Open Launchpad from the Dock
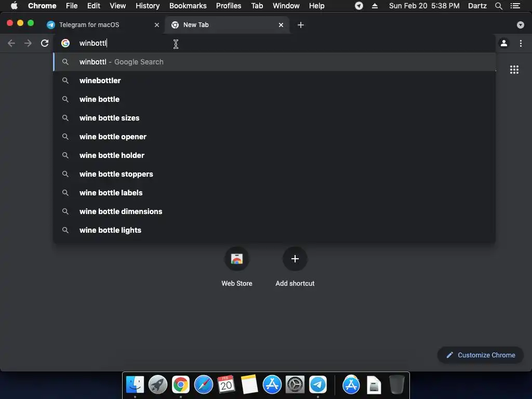Screen dimensions: 532x399 [x=158, y=385]
